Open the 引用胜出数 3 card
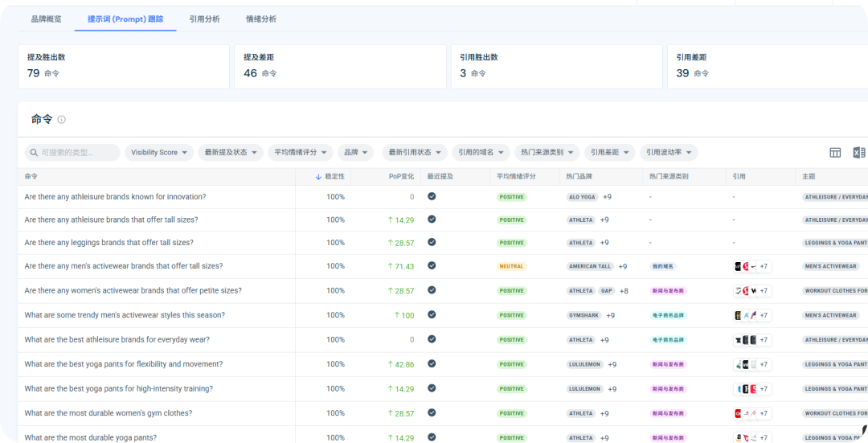The height and width of the screenshot is (443, 868). pos(556,67)
